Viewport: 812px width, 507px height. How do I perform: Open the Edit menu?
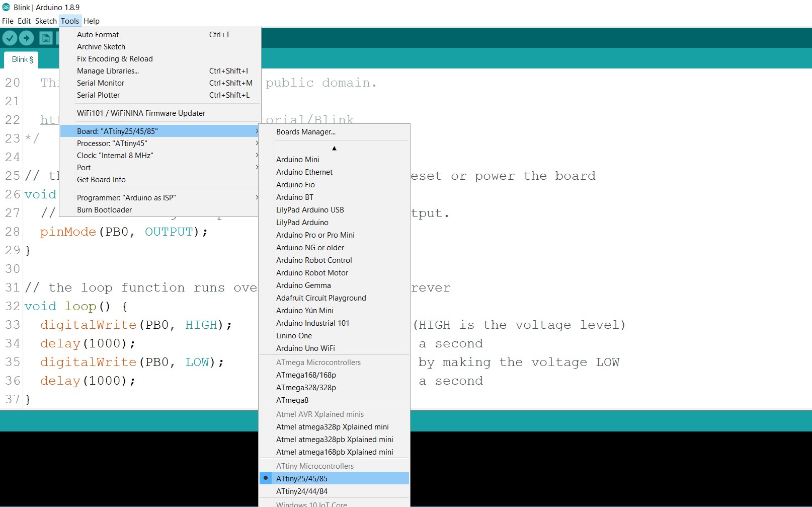(24, 21)
